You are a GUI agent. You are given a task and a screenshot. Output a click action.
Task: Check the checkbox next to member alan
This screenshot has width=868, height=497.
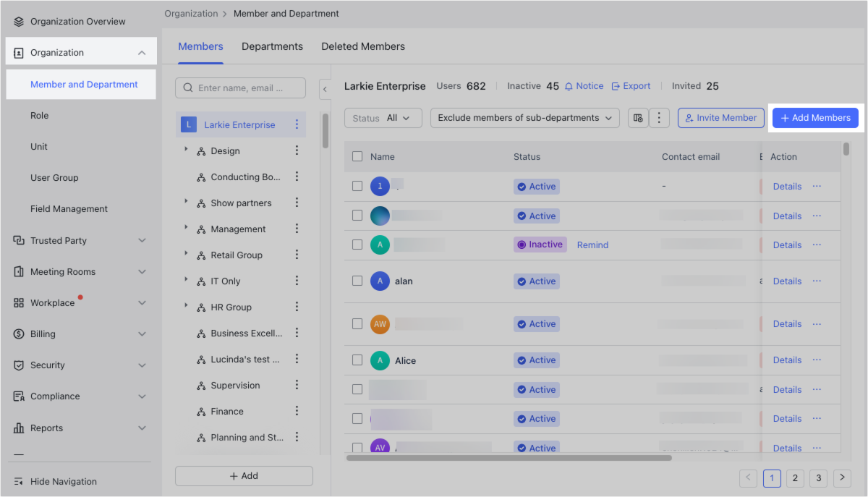[x=357, y=281]
